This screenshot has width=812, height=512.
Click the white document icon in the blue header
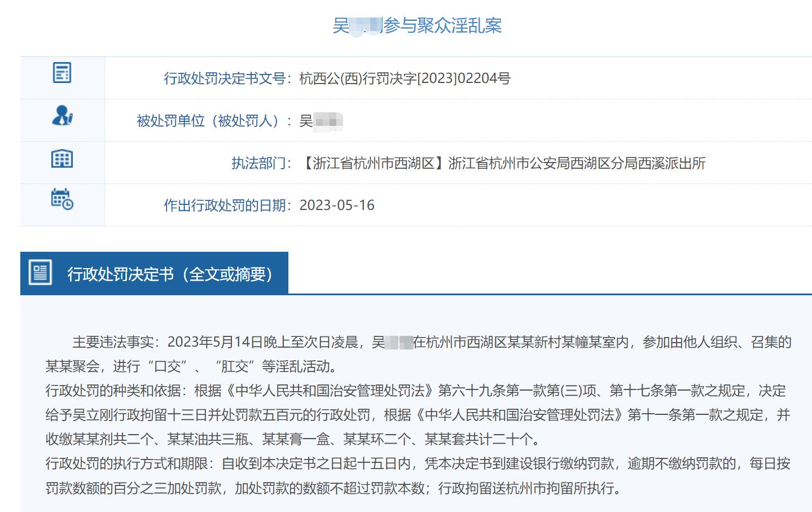coord(40,273)
